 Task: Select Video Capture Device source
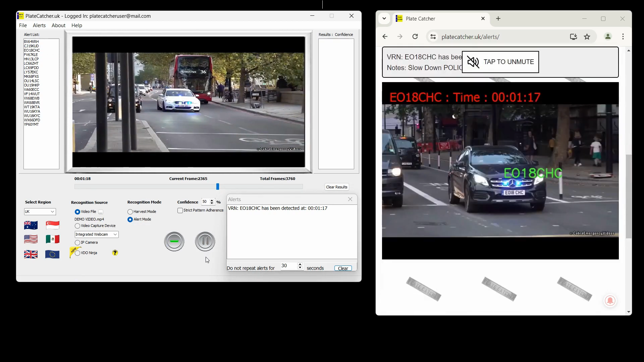tap(77, 226)
